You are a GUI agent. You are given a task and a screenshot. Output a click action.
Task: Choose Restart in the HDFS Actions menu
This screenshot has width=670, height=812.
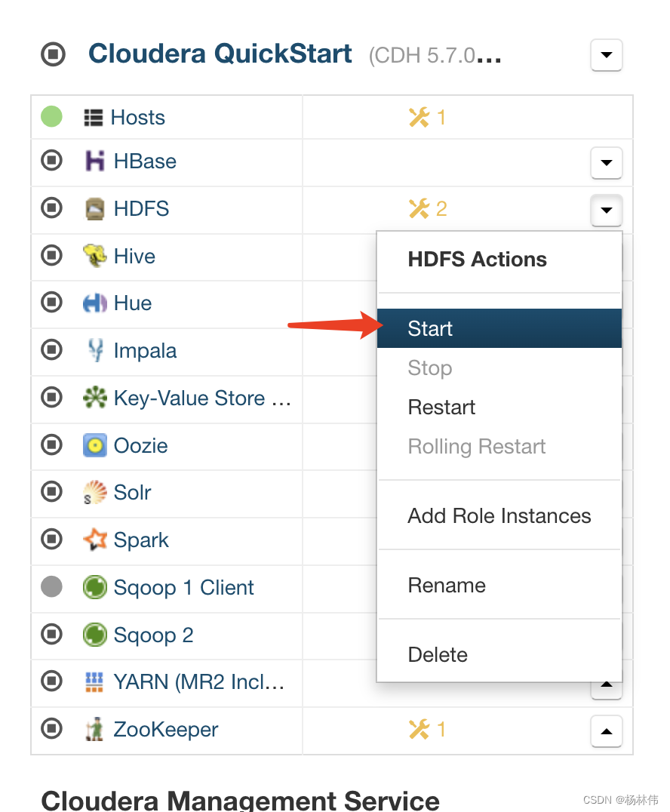[441, 407]
